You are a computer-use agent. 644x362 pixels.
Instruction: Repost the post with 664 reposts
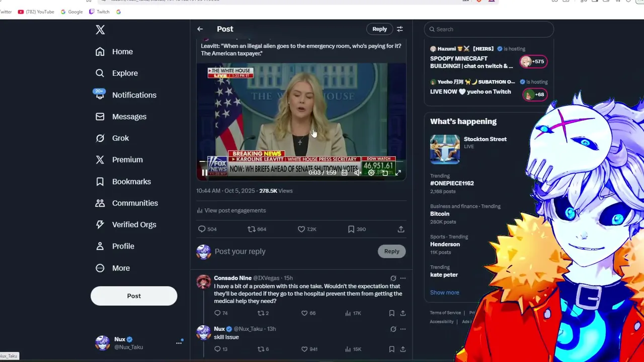[x=257, y=229]
